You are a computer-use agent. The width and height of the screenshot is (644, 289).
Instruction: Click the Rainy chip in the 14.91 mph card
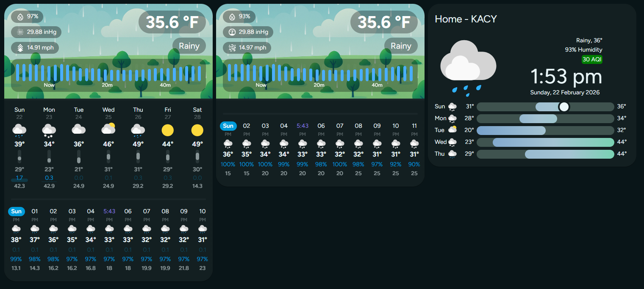tap(189, 46)
